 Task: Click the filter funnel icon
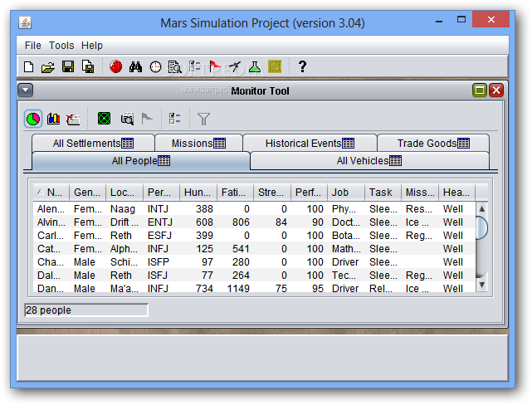(x=203, y=119)
